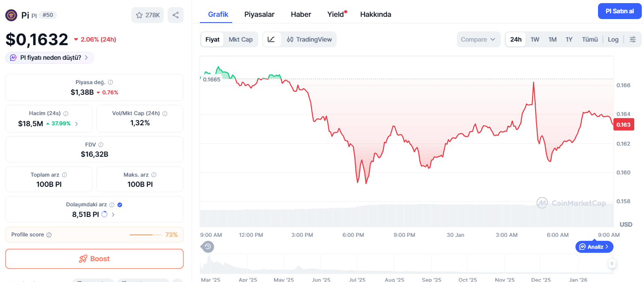The width and height of the screenshot is (644, 282).
Task: Expand Hacim (24s) details chevron
Action: [x=77, y=124]
